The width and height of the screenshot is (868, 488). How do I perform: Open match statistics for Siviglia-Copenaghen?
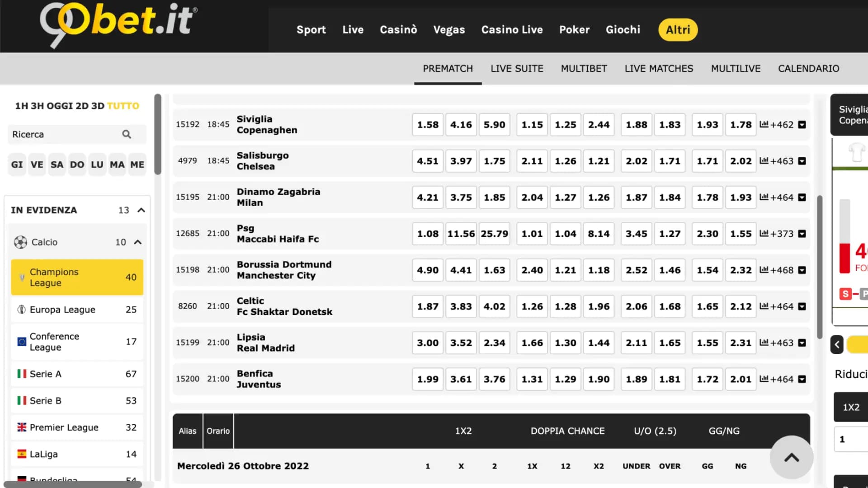tap(764, 125)
